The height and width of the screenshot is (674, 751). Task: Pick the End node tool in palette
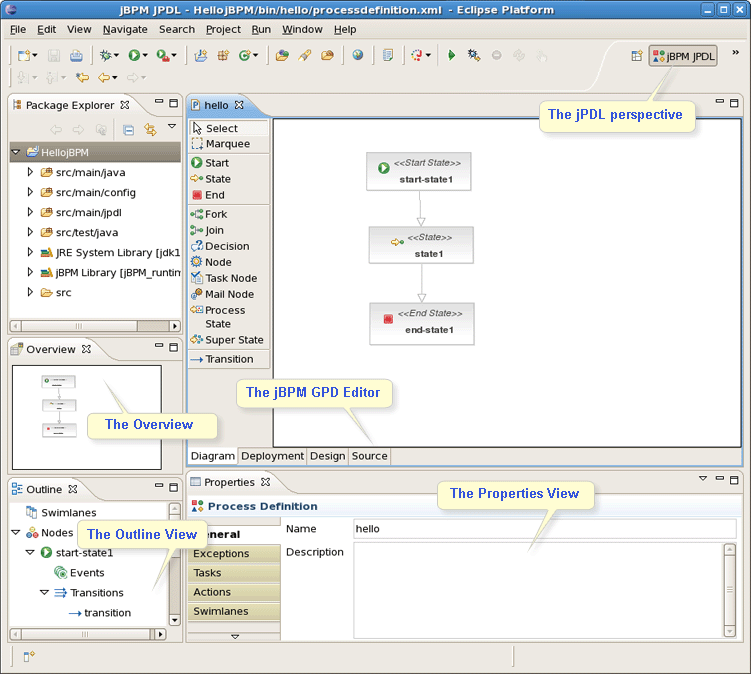tap(214, 195)
